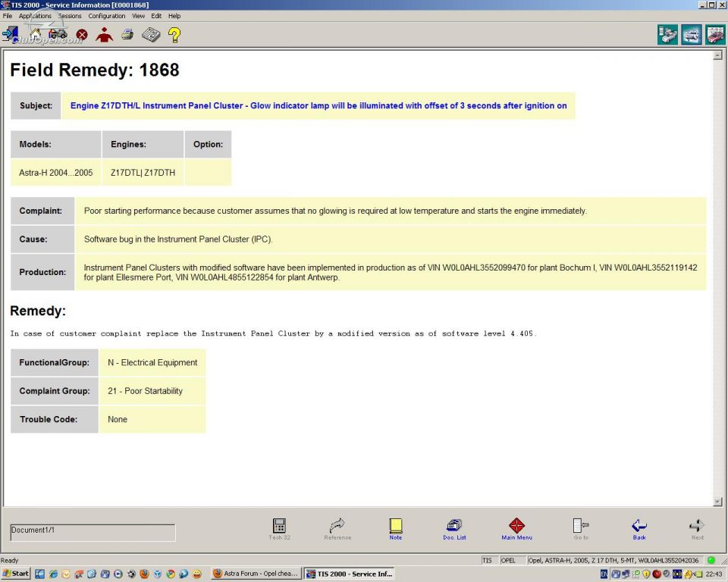Viewport: 728px width, 582px height.
Task: Click the system clock showing 22:43
Action: pos(714,574)
